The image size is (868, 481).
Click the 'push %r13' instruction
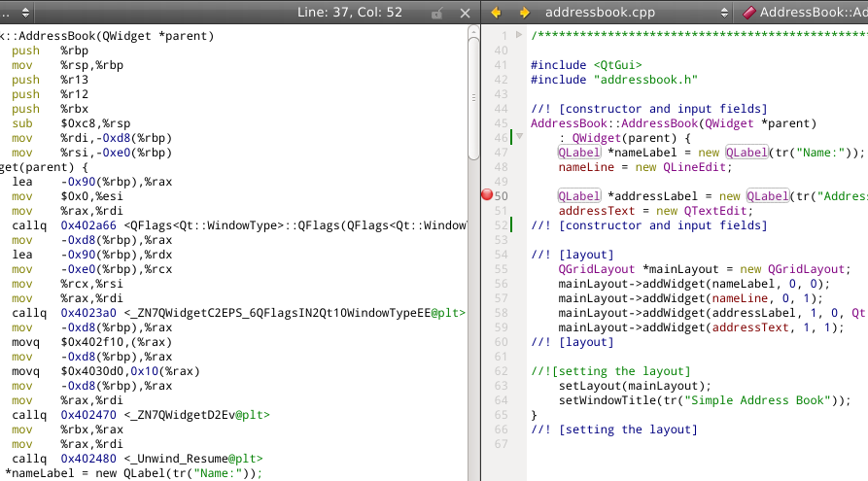50,80
